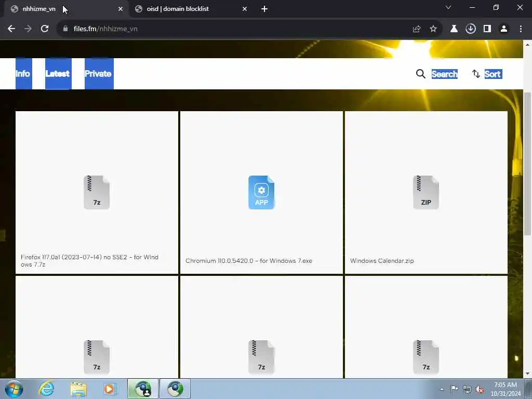Click the muted volume tray icon
532x399 pixels.
(x=480, y=389)
